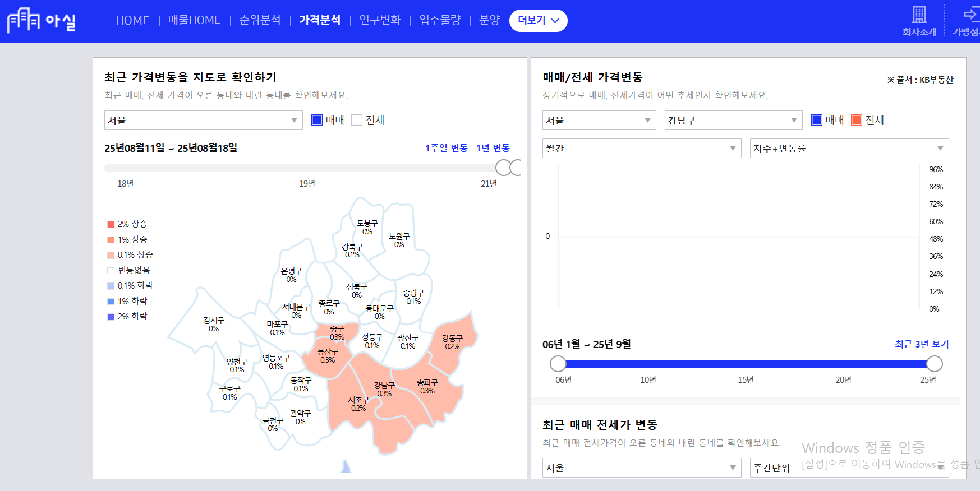Select 강서구 on the Seoul map

213,324
